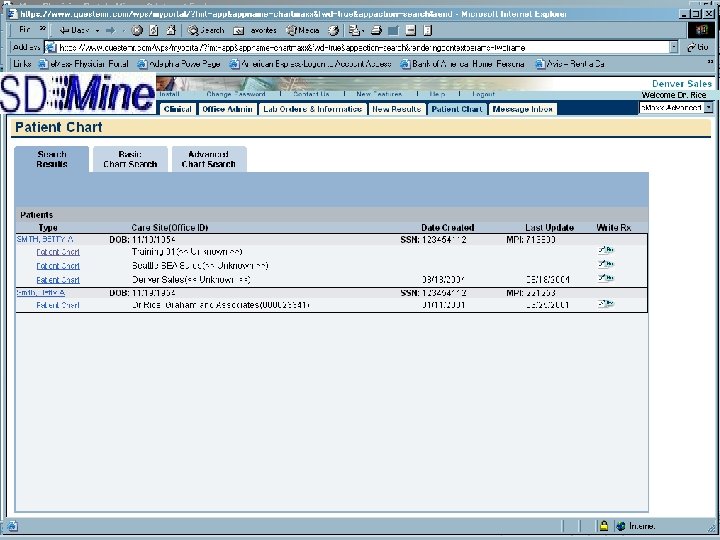
Task: Open the New Results tab
Action: click(x=397, y=109)
